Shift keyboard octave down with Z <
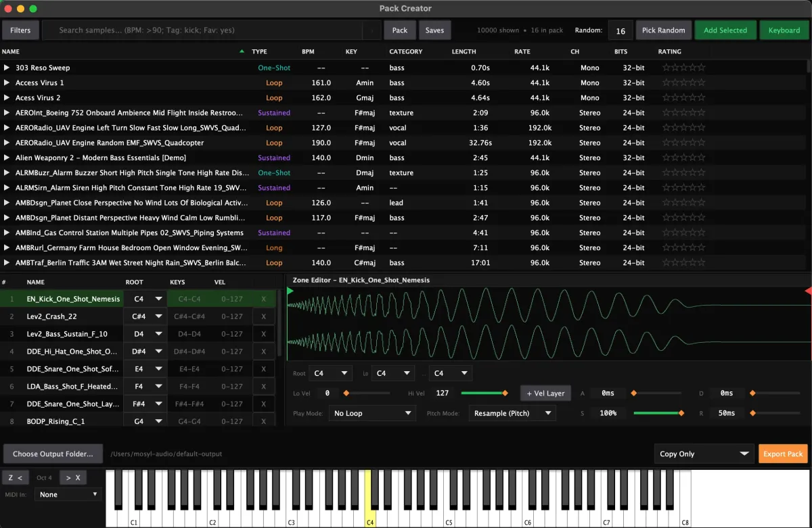This screenshot has width=812, height=528. click(16, 477)
